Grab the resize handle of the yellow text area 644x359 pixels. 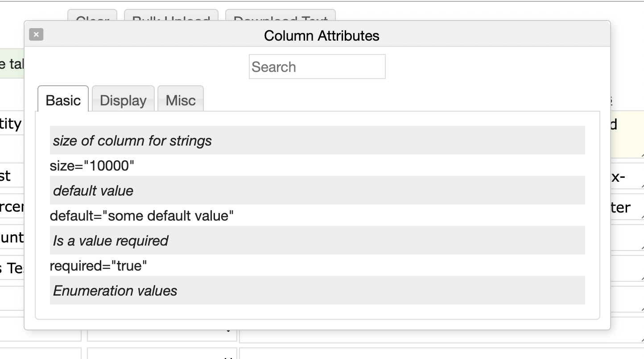[641, 155]
